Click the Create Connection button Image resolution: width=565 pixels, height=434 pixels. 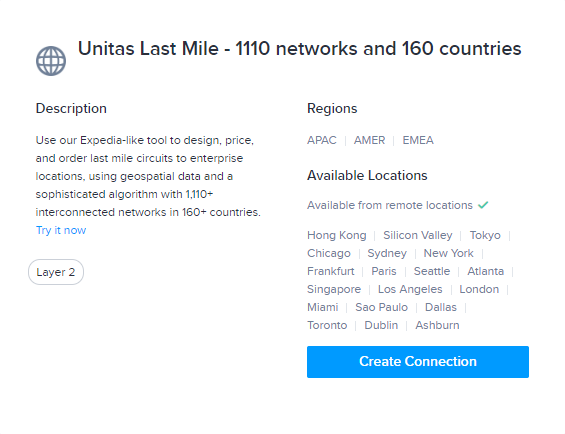click(x=418, y=362)
